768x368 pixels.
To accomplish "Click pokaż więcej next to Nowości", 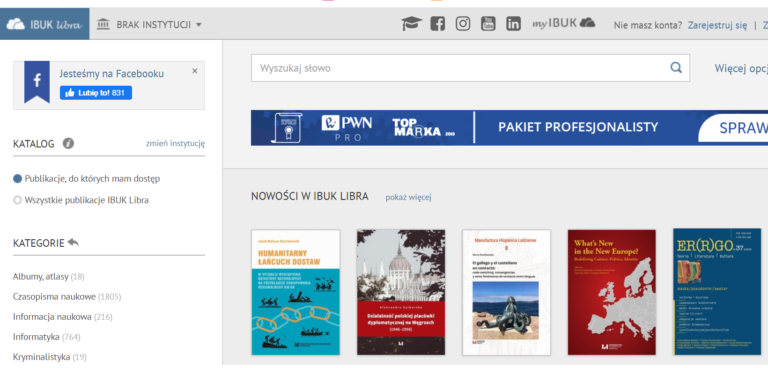I will (x=408, y=197).
